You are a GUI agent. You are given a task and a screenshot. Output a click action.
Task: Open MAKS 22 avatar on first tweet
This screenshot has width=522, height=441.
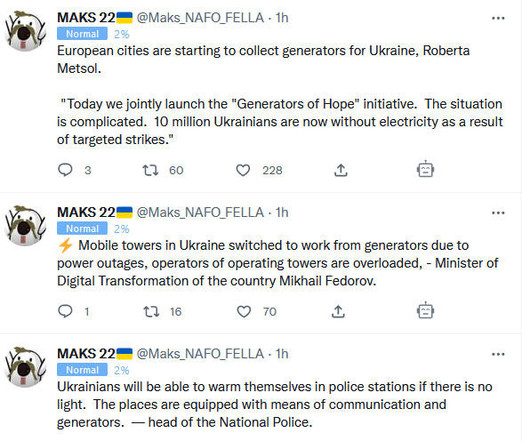[25, 31]
